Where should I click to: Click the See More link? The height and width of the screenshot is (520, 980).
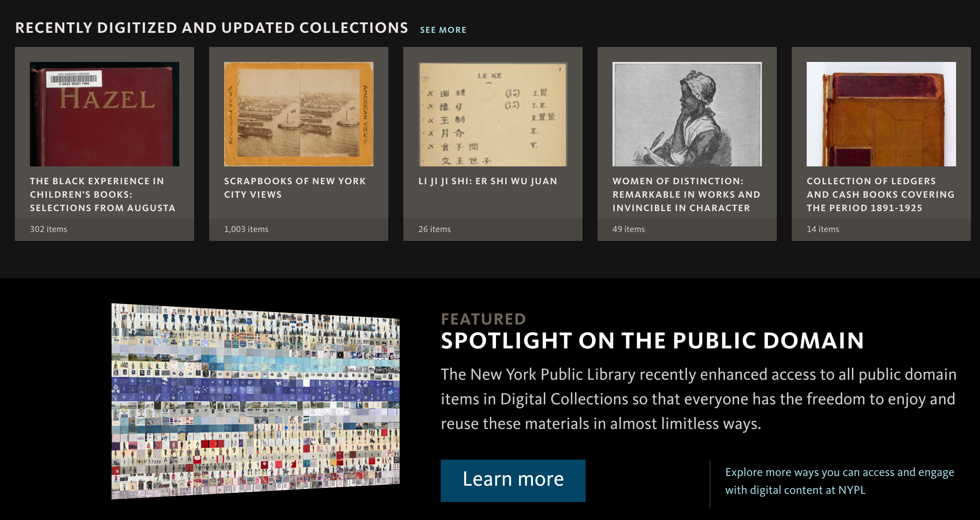443,29
